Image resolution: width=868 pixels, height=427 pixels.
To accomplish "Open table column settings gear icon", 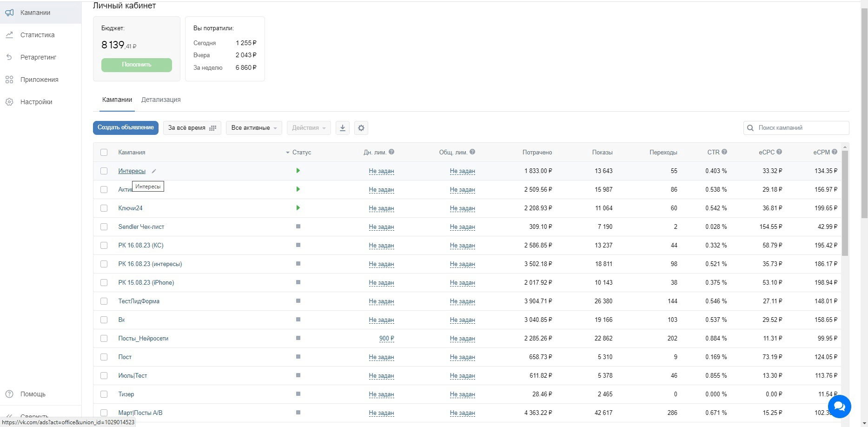I will coord(361,128).
